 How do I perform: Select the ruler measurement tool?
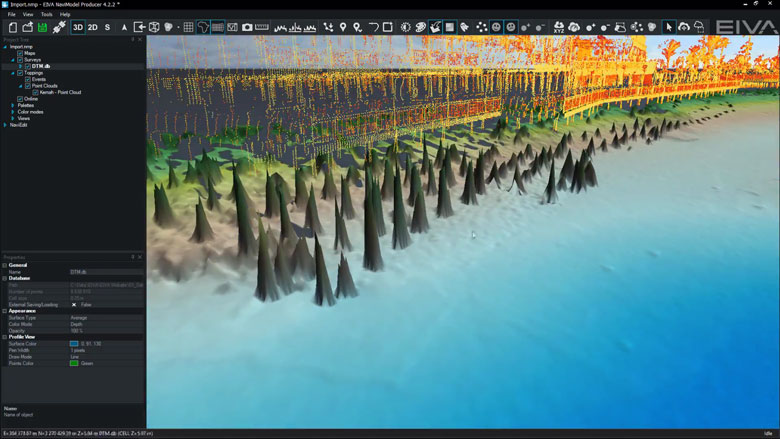pos(262,27)
